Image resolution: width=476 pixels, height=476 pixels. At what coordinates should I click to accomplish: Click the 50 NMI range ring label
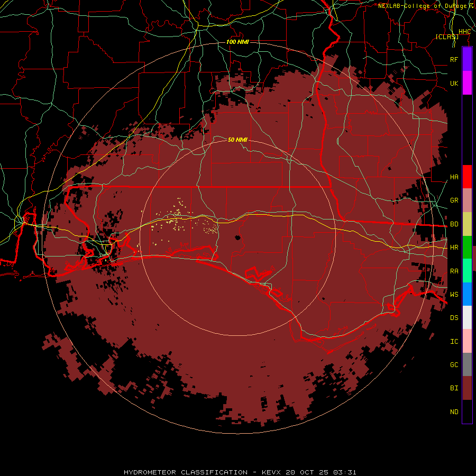click(237, 140)
